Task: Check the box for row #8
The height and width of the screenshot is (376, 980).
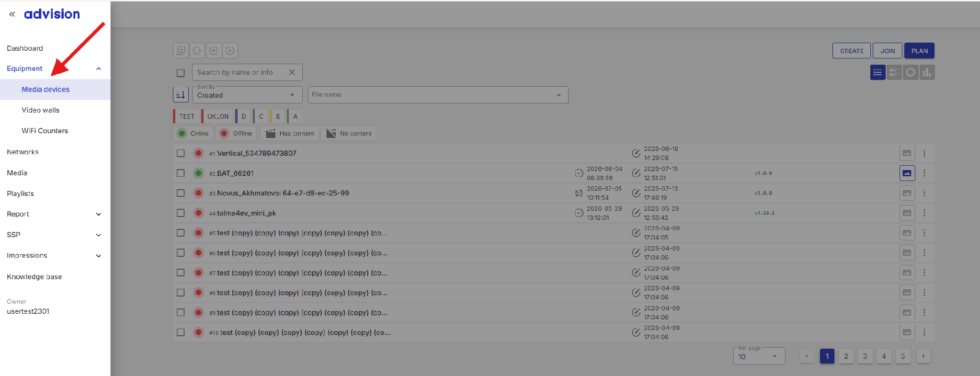Action: 181,293
